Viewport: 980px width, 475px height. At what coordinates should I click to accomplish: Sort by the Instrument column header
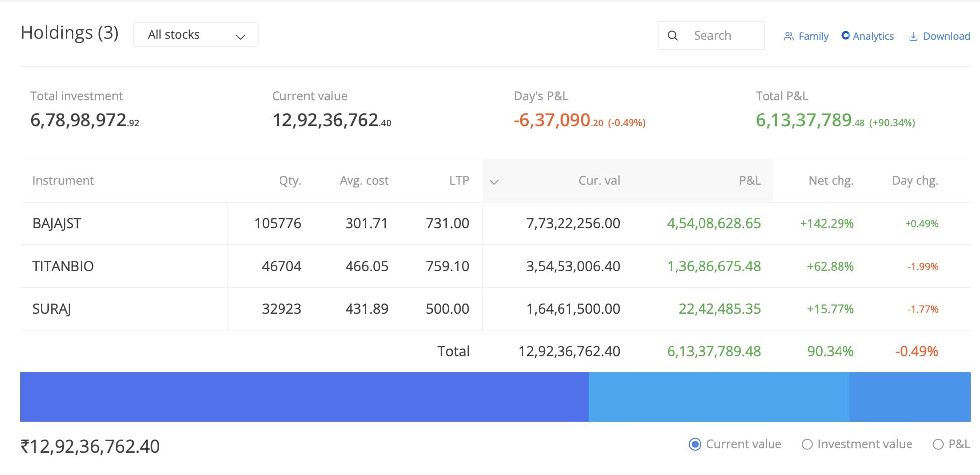click(x=63, y=181)
